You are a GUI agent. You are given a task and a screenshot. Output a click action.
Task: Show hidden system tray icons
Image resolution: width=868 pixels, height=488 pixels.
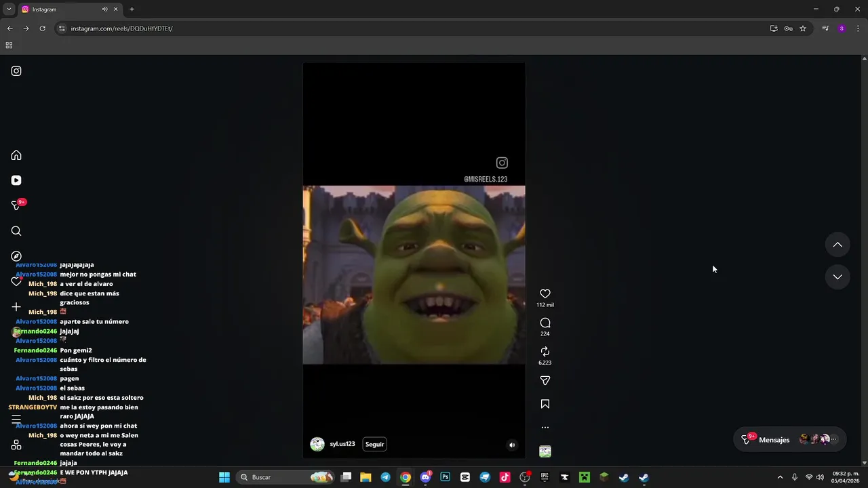click(x=780, y=477)
